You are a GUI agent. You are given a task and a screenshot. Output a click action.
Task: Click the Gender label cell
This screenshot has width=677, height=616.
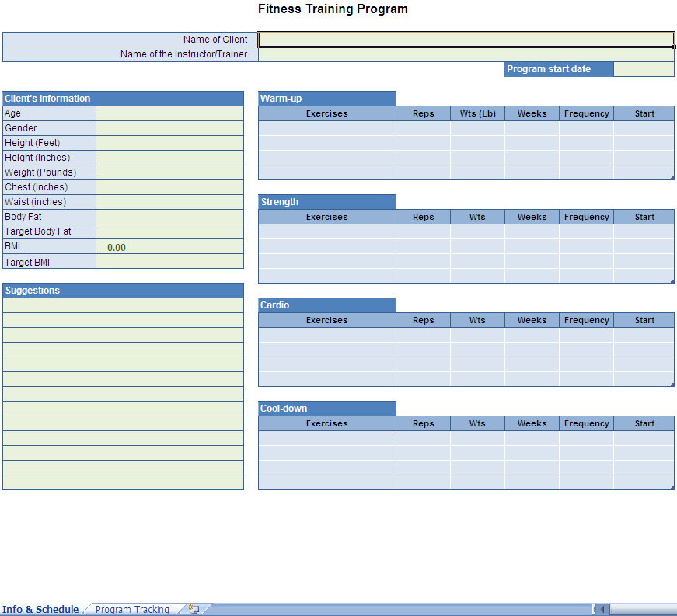pos(49,128)
